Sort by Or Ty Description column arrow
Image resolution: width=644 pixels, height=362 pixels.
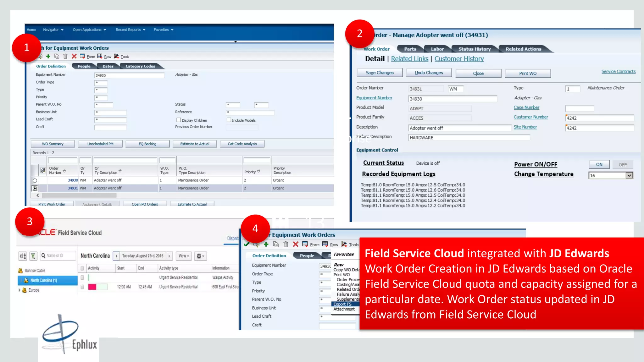point(120,171)
